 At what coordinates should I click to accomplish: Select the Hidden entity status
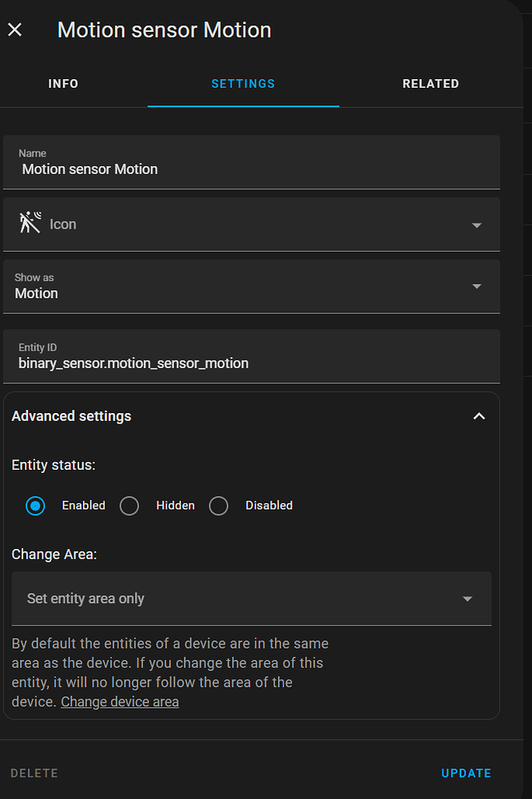point(129,506)
